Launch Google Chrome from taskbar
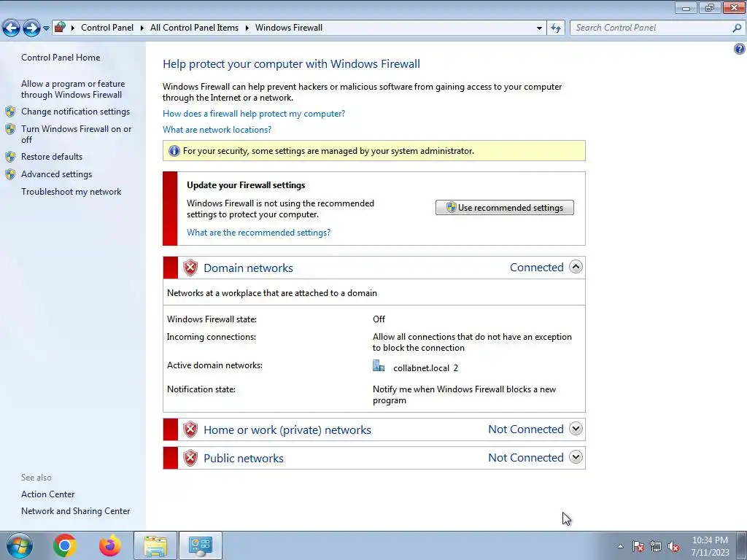Viewport: 747px width, 560px height. (65, 545)
